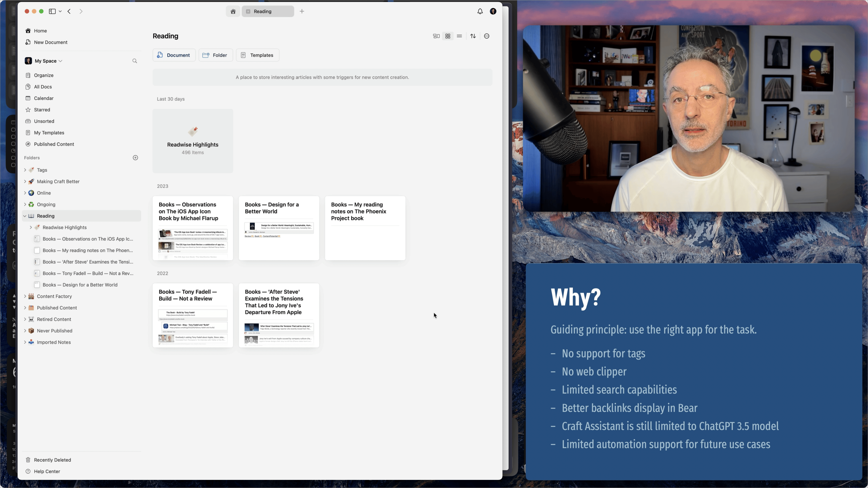868x488 pixels.
Task: Add a new folder with plus icon
Action: tap(136, 158)
